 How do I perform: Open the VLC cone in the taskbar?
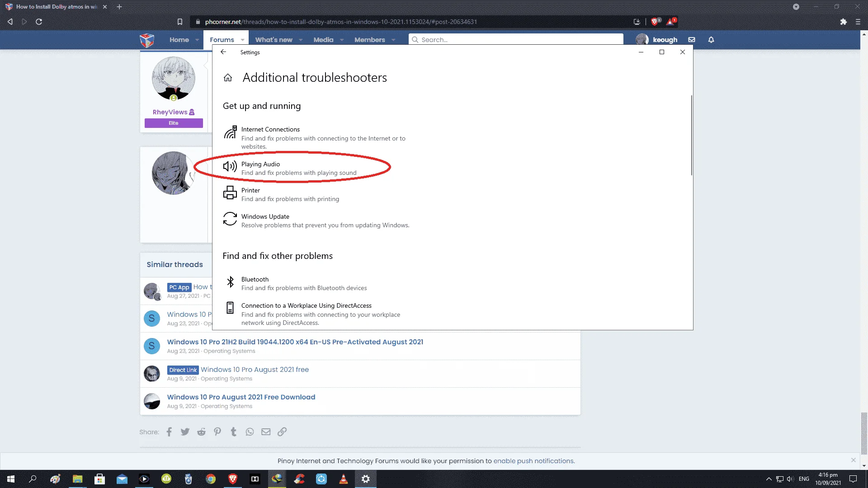[x=344, y=479]
